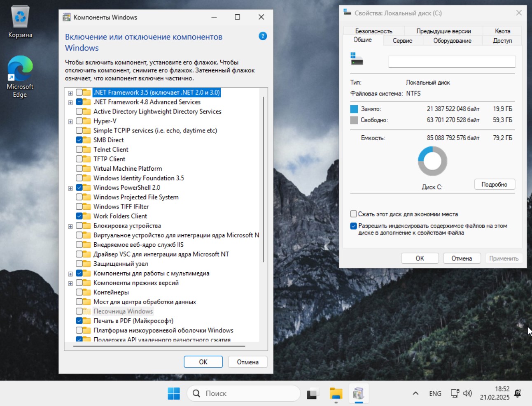532x406 pixels.
Task: Toggle compress this drive checkbox
Action: tap(353, 214)
